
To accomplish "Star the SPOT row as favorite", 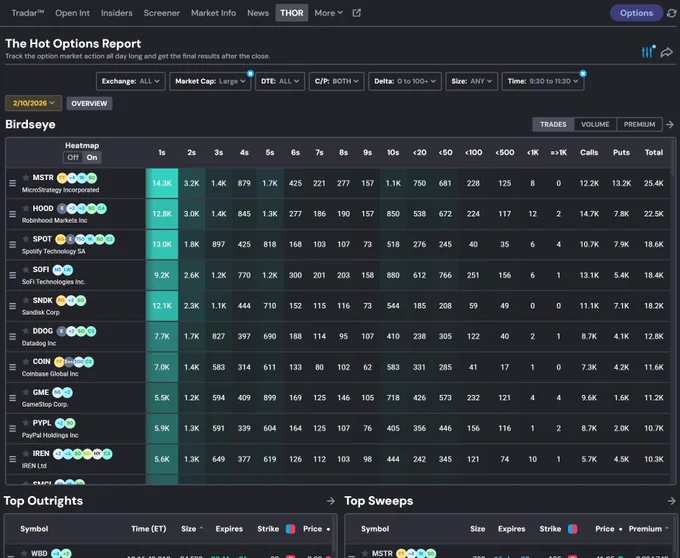I will click(x=26, y=239).
